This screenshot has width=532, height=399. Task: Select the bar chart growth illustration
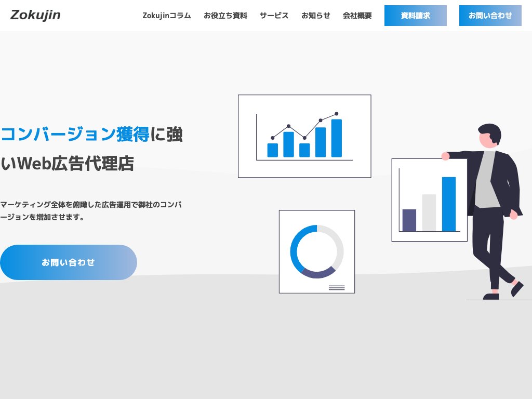tap(304, 136)
